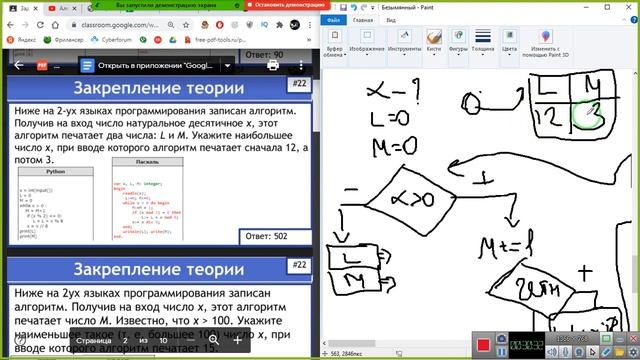Expand the Инструменты group in Paint

[404, 43]
